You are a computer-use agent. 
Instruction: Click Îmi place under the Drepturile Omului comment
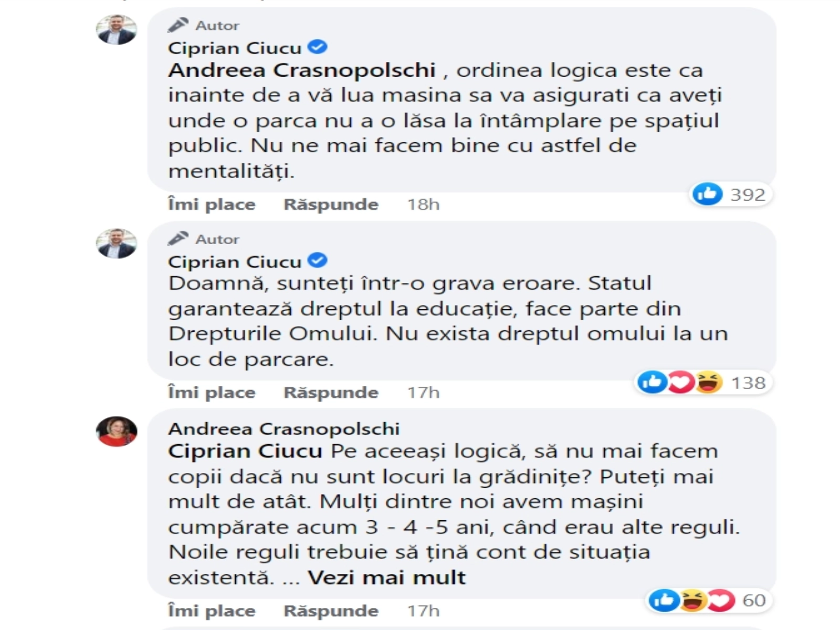(212, 392)
